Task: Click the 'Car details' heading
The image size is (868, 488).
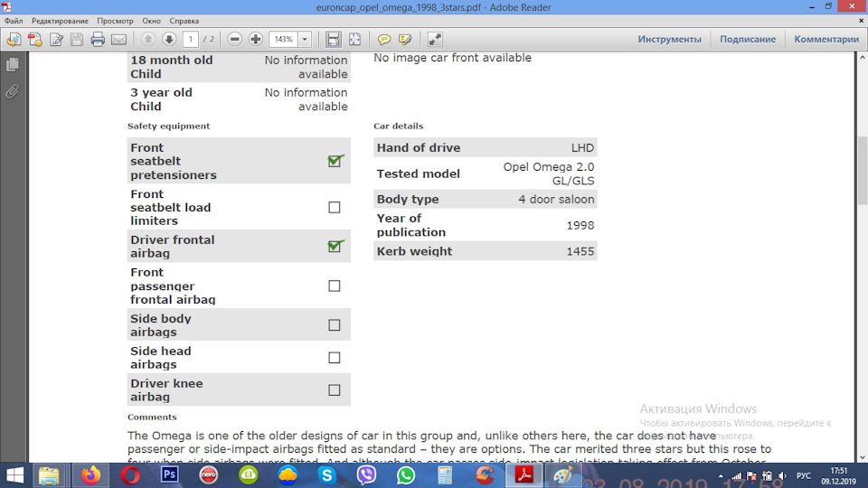Action: (398, 127)
